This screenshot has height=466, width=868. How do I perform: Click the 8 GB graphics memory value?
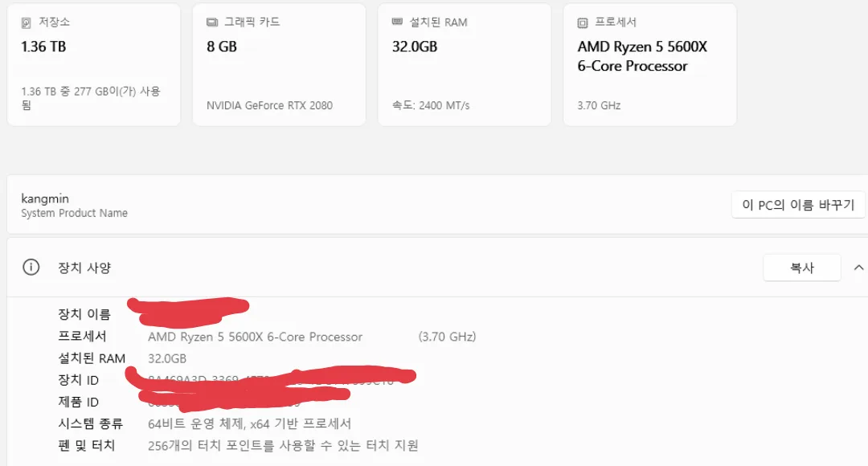(222, 47)
